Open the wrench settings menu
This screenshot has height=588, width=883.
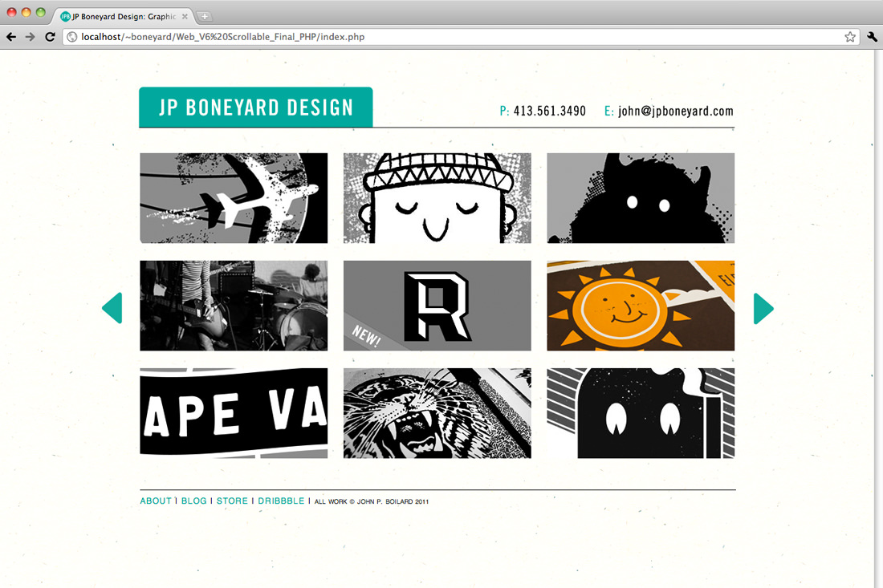click(872, 37)
